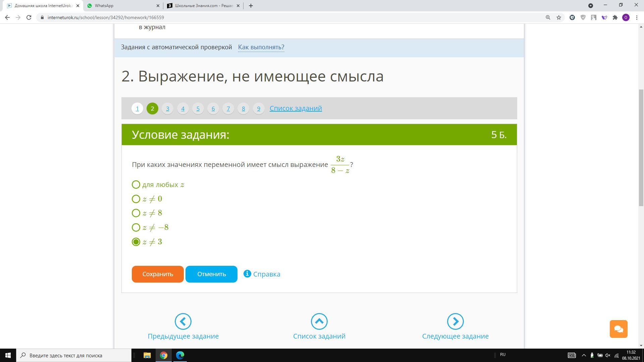
Task: Go to next task arrow icon
Action: (x=455, y=321)
